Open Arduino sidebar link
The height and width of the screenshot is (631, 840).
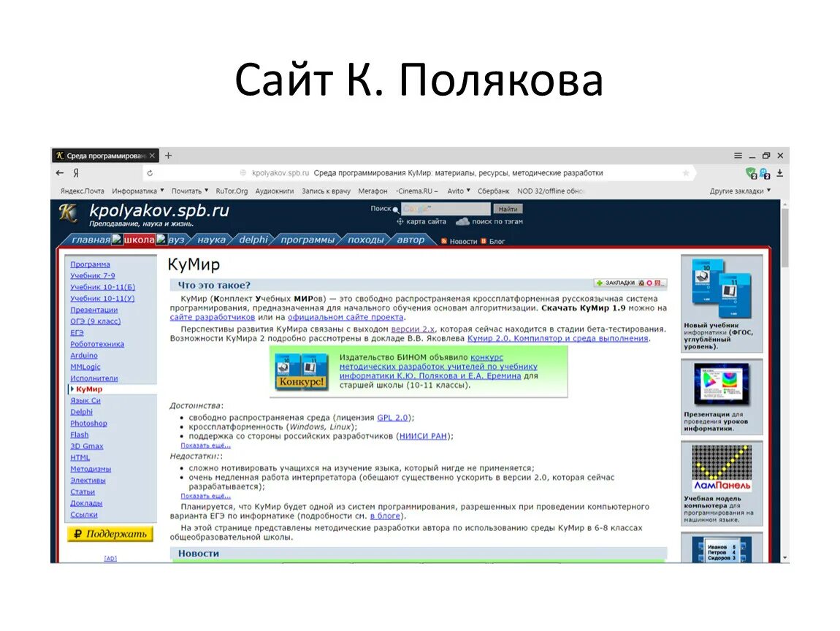(83, 355)
